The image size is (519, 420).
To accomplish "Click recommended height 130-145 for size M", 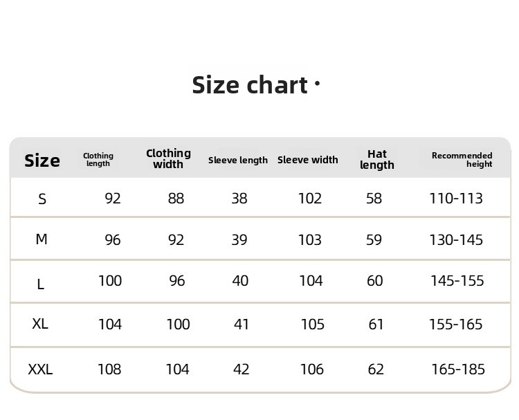I will click(x=456, y=240).
